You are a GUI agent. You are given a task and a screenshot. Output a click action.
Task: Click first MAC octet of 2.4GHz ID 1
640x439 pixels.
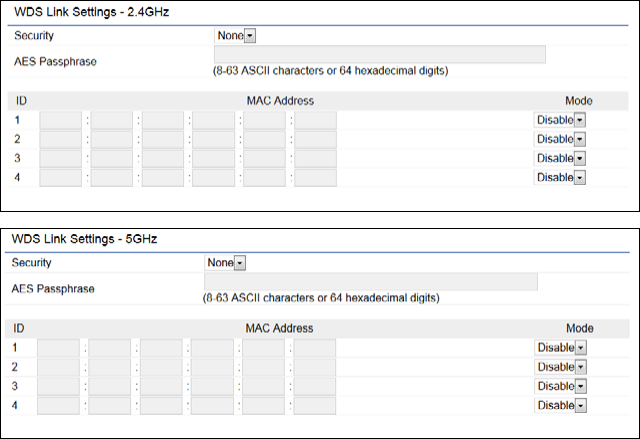(60, 120)
